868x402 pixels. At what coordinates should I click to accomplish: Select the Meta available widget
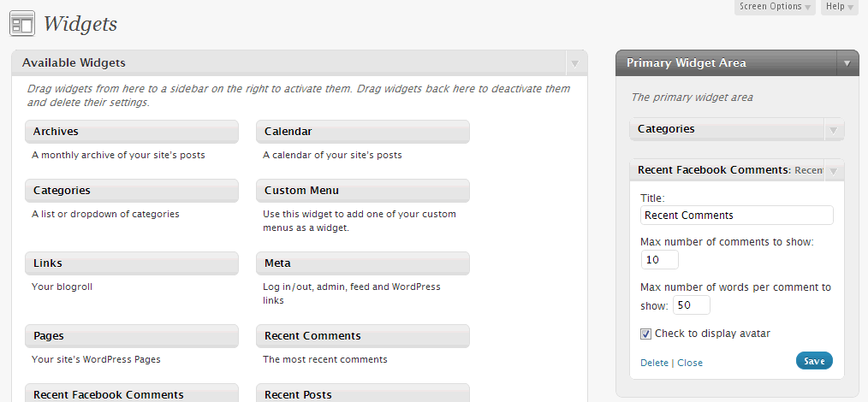click(x=362, y=263)
